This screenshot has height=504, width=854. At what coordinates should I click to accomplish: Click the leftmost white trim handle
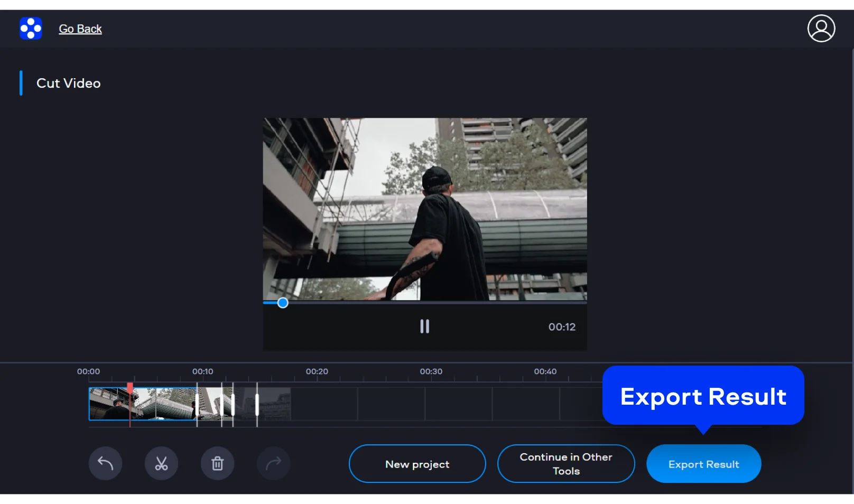[x=197, y=405]
